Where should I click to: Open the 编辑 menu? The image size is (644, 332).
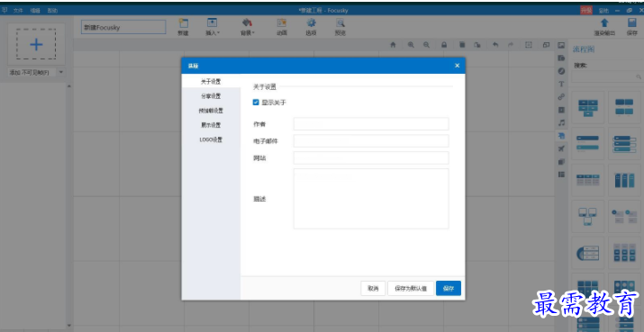tap(35, 11)
